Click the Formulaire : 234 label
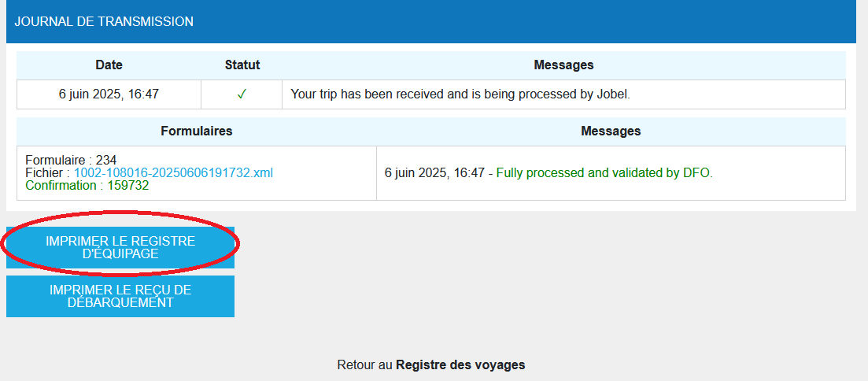Viewport: 868px width, 381px height. pos(71,159)
